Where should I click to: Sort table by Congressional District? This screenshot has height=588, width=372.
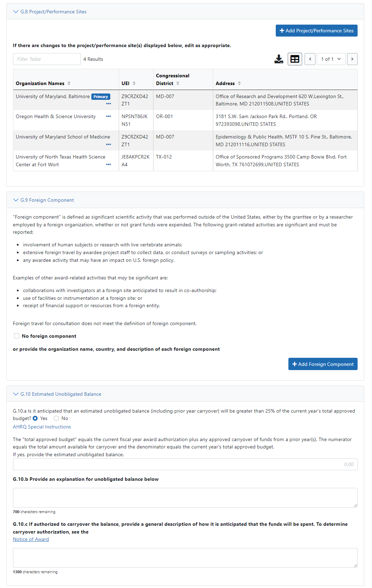pos(178,83)
